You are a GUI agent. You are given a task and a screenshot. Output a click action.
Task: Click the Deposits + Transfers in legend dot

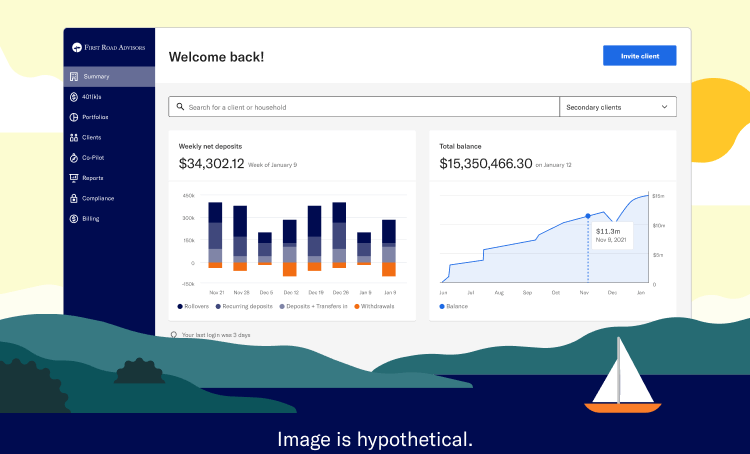click(x=282, y=307)
